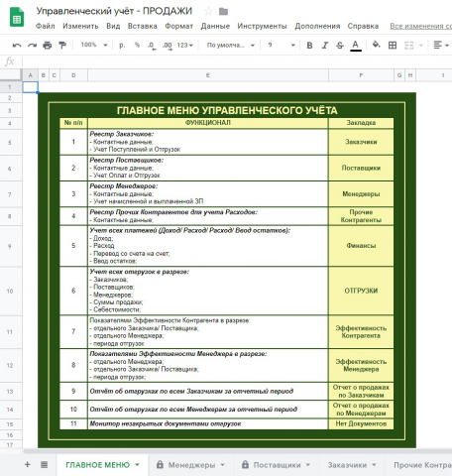Screen dimensions: 452x476
Task: Click the Google Sheets home icon
Action: coord(17,17)
